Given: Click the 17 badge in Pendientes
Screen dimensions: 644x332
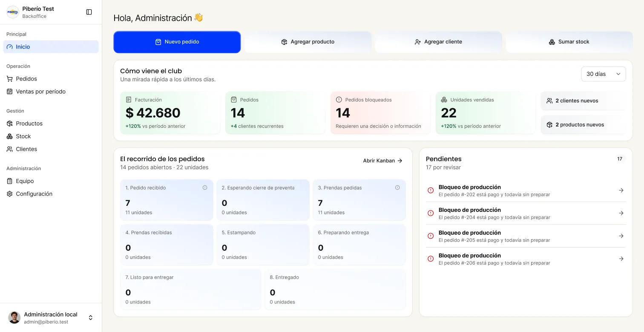Looking at the screenshot, I should pos(620,159).
